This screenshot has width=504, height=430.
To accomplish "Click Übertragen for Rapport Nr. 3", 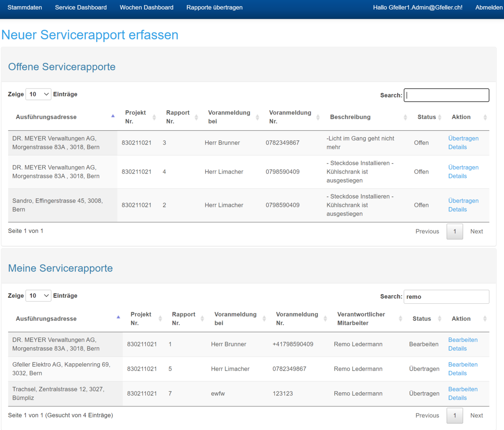I will tap(463, 138).
